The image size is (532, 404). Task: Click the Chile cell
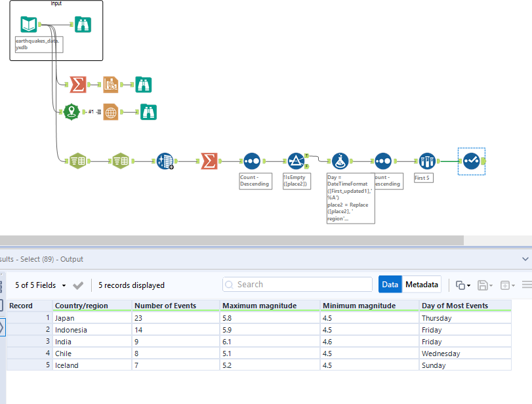point(92,353)
